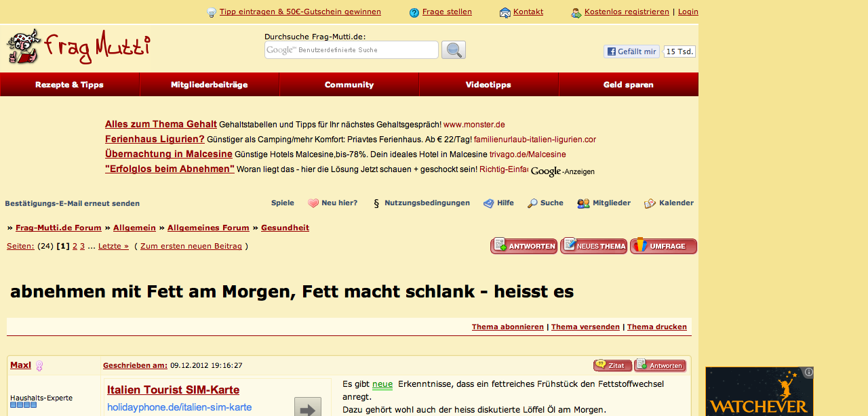
Task: Click the magnifying glass search button
Action: coord(453,50)
